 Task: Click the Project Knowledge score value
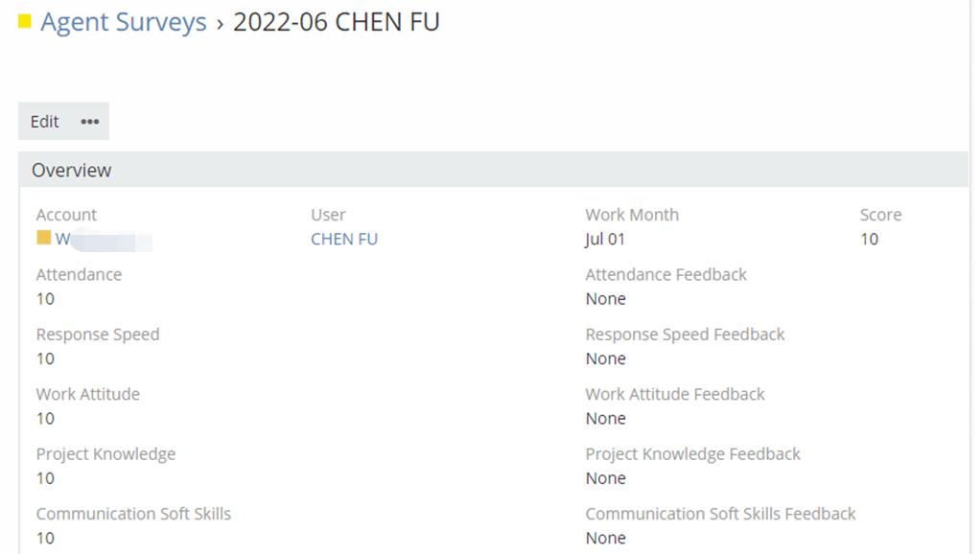click(45, 478)
